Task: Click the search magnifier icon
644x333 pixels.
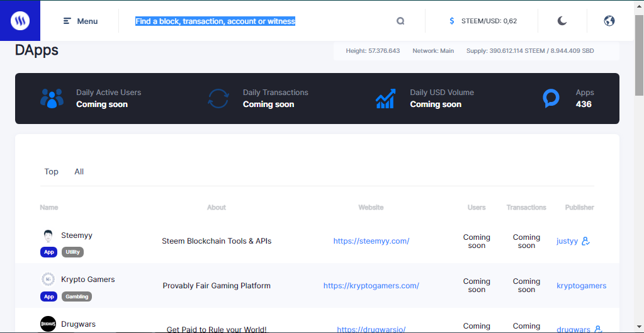Action: 400,21
